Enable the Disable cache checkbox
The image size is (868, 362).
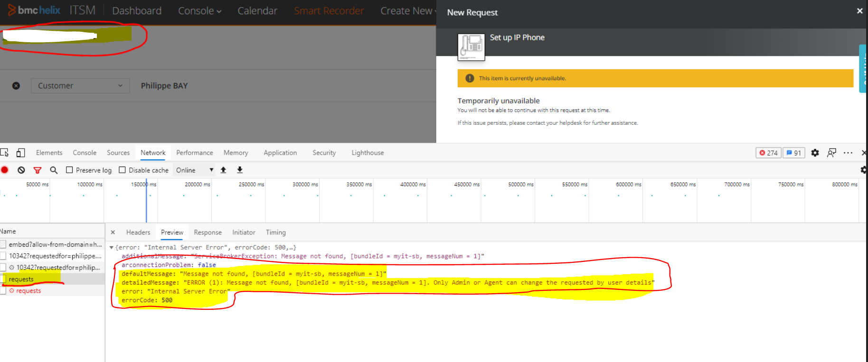[x=122, y=170]
